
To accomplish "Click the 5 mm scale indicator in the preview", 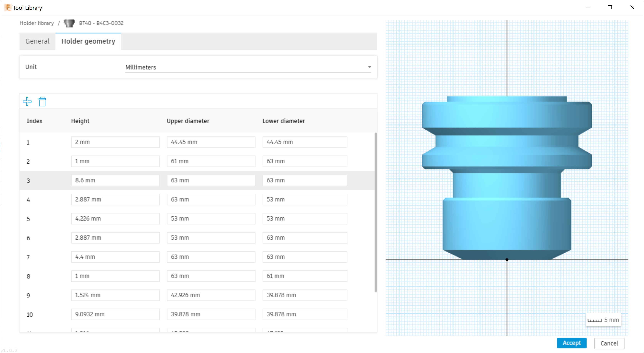I will click(x=603, y=320).
